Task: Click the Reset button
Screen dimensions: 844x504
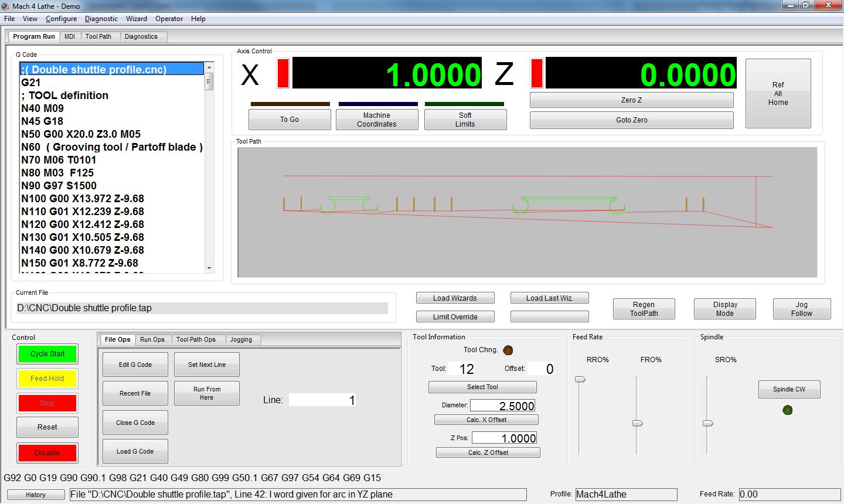Action: (x=47, y=427)
